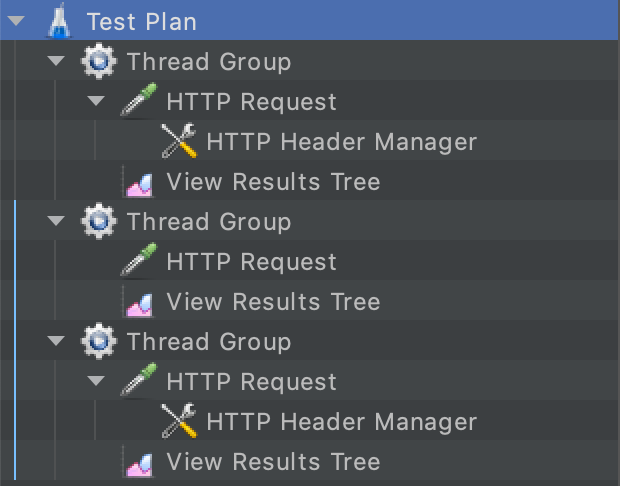Collapse the third Thread Group arrow
Screen dimensions: 620x486
tap(56, 342)
